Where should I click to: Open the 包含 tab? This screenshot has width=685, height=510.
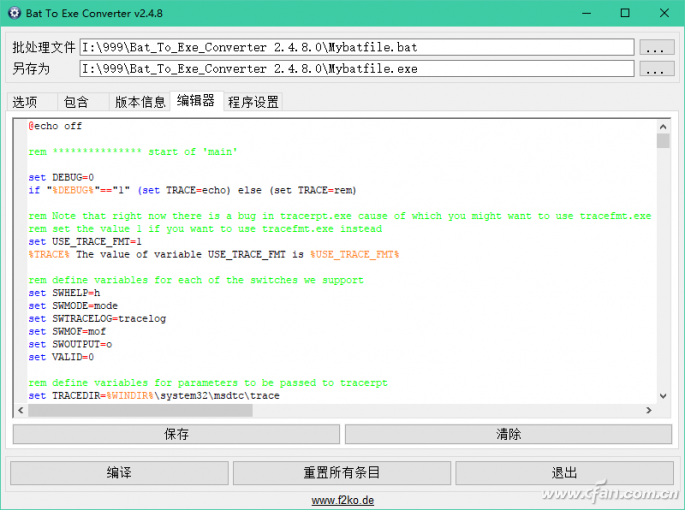[x=76, y=102]
